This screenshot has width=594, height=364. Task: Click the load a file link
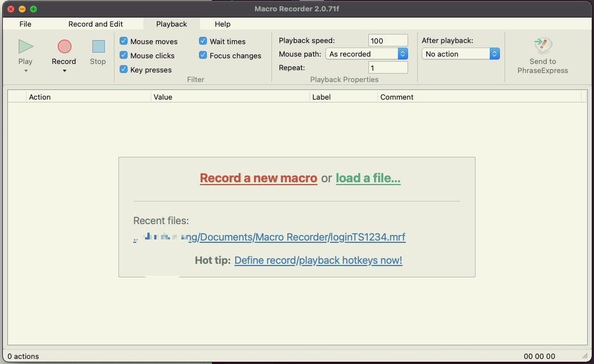pos(368,178)
